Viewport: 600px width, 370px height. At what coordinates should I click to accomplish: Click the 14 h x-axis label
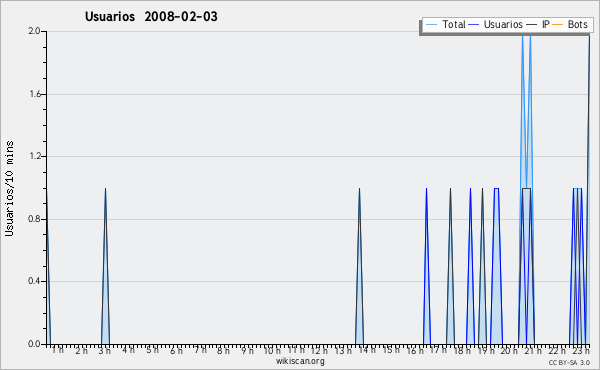[x=367, y=350]
